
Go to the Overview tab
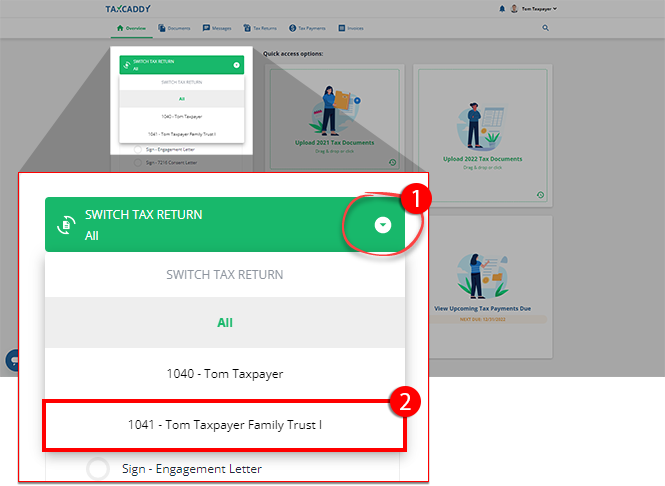[x=131, y=28]
